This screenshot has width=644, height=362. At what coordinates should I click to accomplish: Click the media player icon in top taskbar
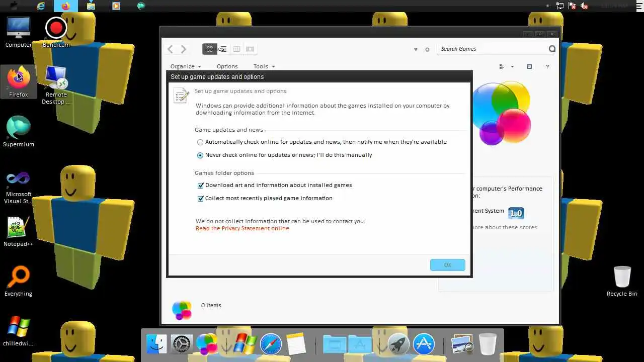tap(116, 6)
